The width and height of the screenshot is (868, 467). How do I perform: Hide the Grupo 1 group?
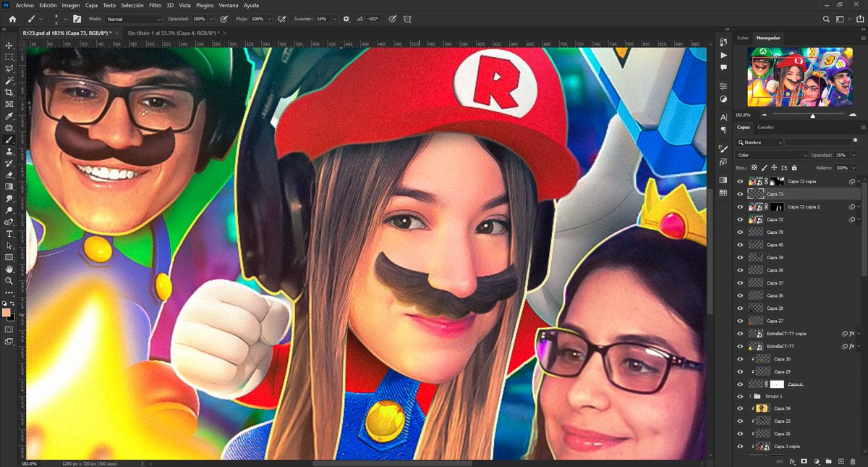click(740, 397)
